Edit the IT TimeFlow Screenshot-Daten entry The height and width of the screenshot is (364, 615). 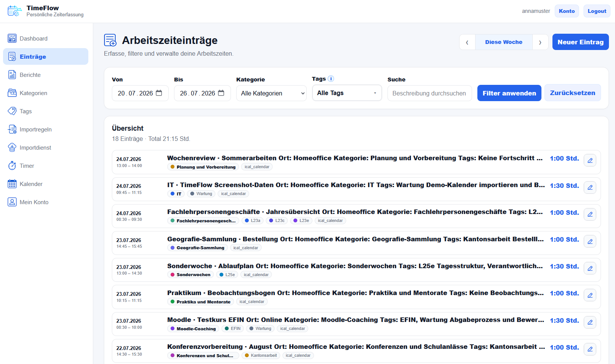click(590, 187)
